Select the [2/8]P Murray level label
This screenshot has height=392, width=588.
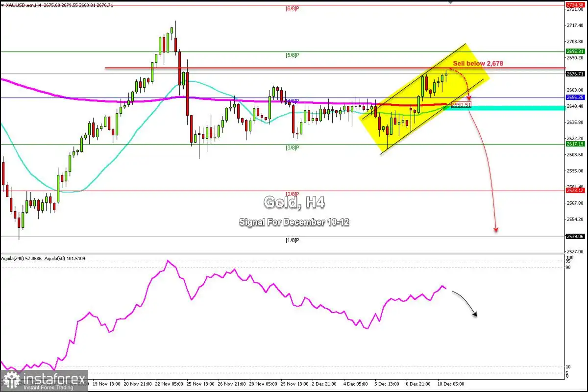point(293,194)
